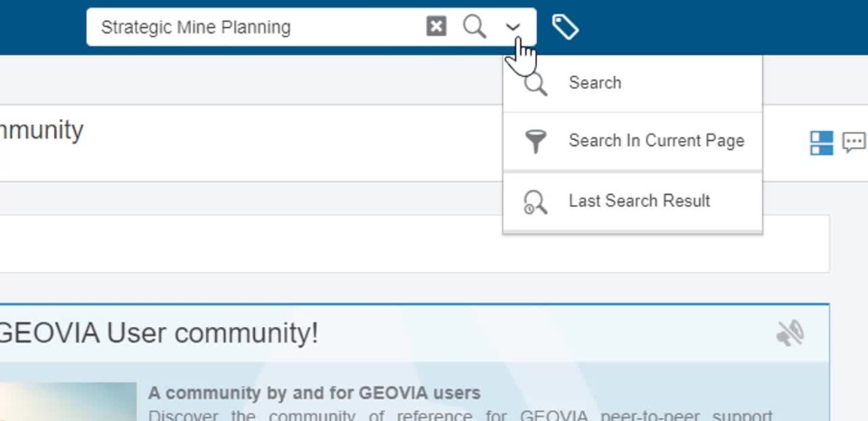Screen dimensions: 868x421
Task: Click the post thumbnail image
Action: [x=68, y=402]
